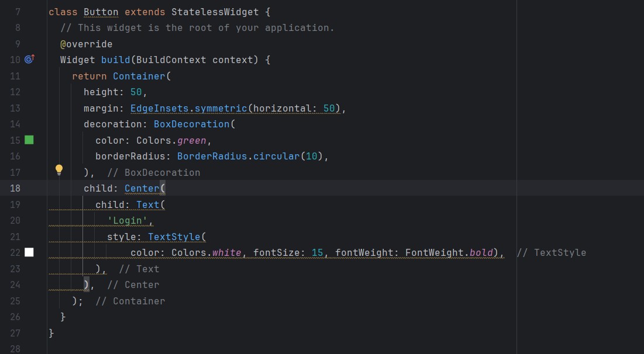644x354 pixels.
Task: Click the borderRadius property name
Action: pos(130,157)
